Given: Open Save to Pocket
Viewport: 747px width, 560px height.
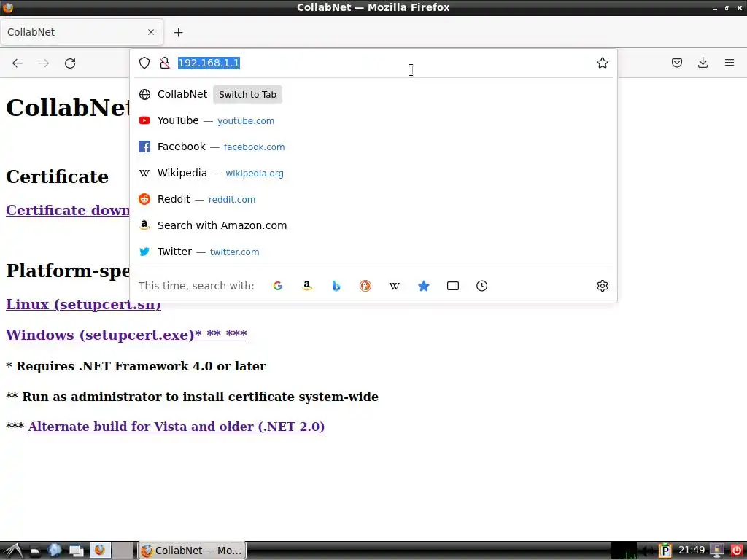Looking at the screenshot, I should point(676,63).
